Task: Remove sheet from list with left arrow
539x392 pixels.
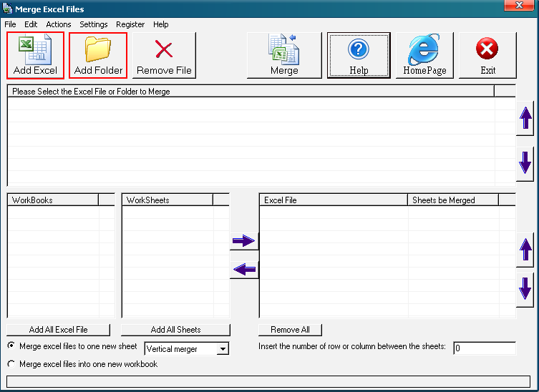Action: (244, 270)
